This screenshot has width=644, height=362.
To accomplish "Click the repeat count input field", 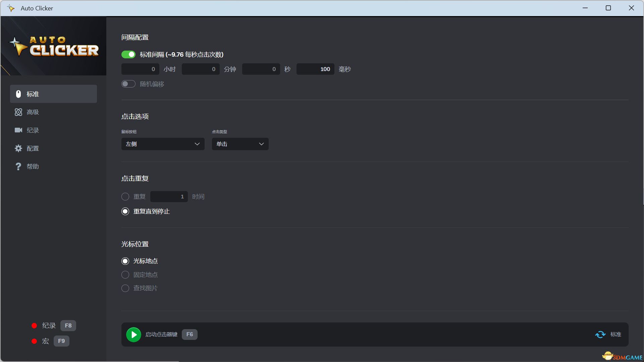I will click(x=169, y=197).
